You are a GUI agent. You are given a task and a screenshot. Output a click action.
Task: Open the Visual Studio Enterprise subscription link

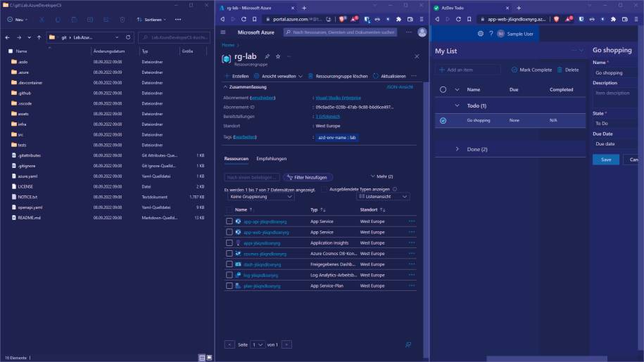[338, 98]
